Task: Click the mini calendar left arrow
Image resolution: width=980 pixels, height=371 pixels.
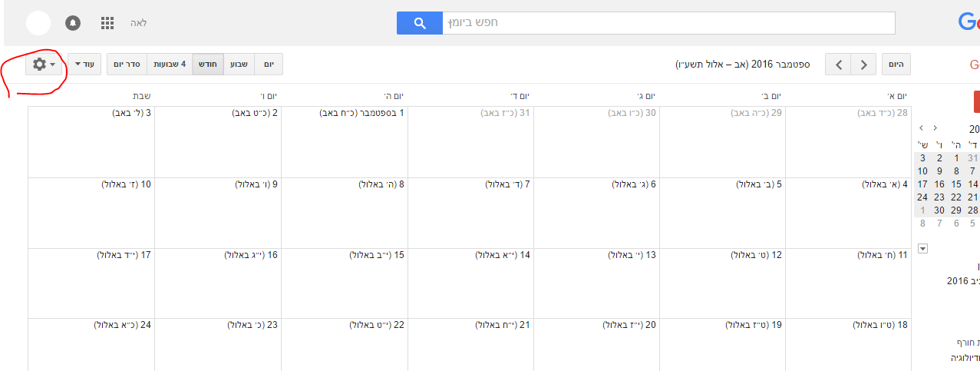Action: (x=921, y=128)
